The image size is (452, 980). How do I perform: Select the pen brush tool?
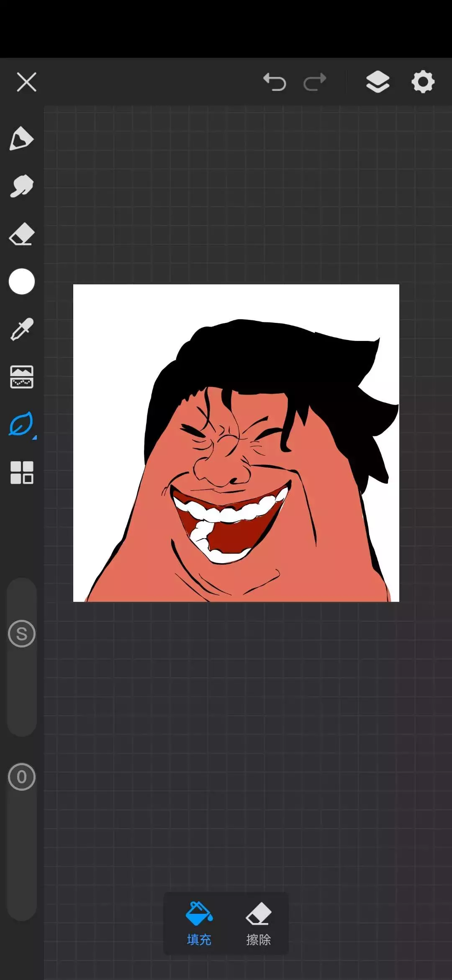click(x=21, y=138)
